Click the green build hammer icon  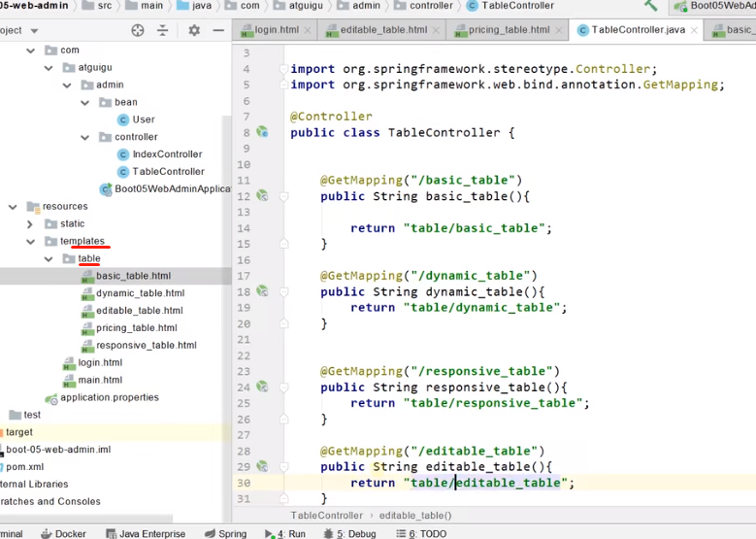pyautogui.click(x=650, y=5)
